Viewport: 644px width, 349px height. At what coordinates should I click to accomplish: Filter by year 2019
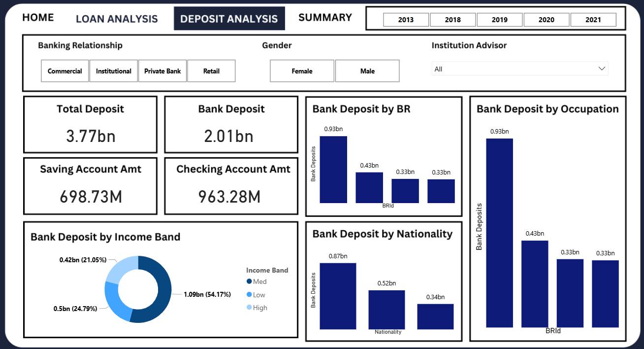point(499,20)
